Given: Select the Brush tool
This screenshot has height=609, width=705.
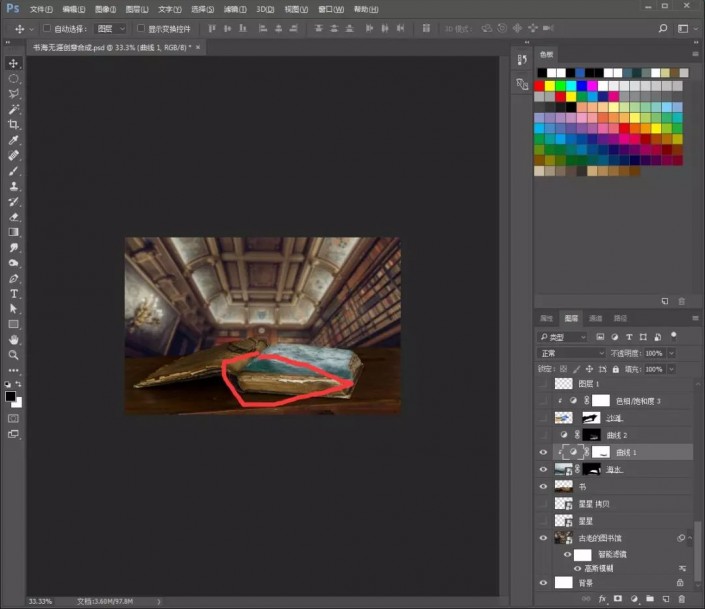Looking at the screenshot, I should 13,171.
